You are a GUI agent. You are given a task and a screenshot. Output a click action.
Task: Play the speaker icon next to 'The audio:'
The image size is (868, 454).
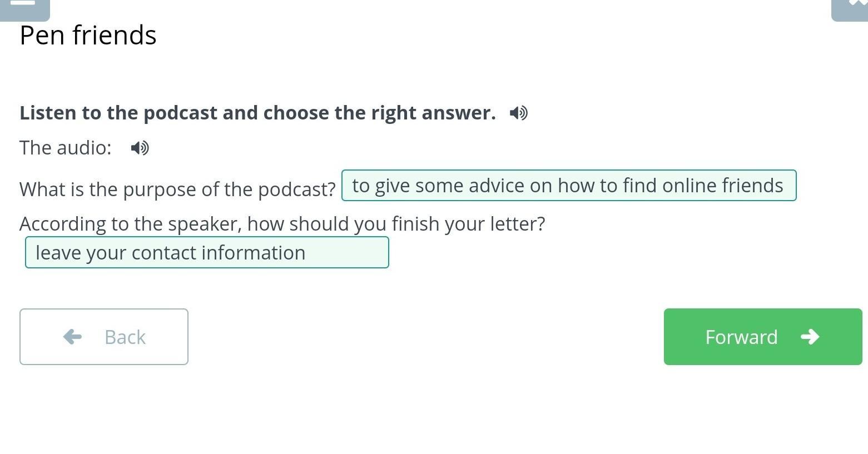click(140, 148)
